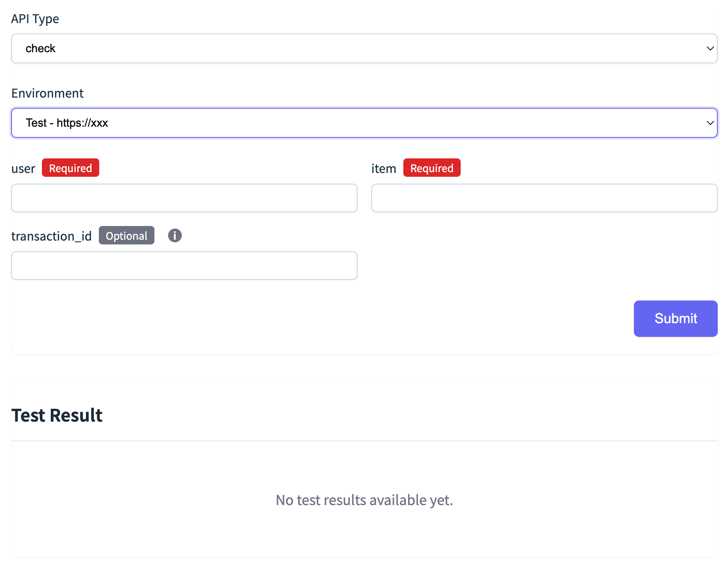This screenshot has width=728, height=577.
Task: Click the API Type dropdown chevron arrow
Action: pos(710,48)
